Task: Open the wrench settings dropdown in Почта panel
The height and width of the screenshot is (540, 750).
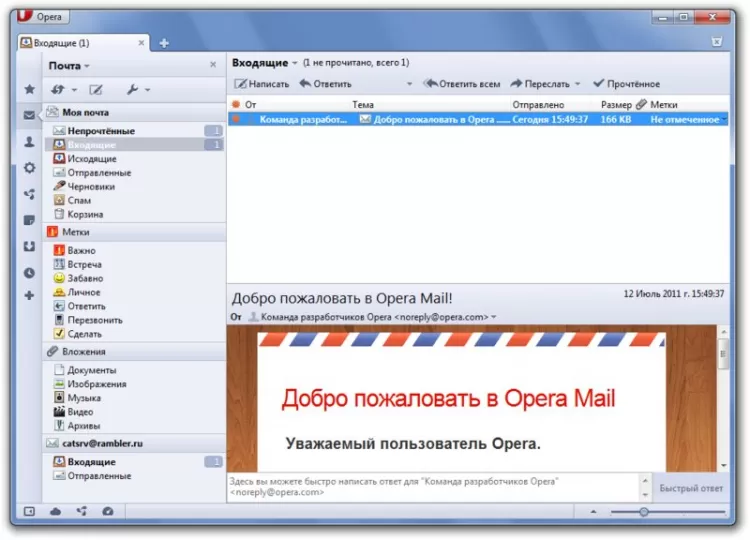Action: [x=138, y=89]
